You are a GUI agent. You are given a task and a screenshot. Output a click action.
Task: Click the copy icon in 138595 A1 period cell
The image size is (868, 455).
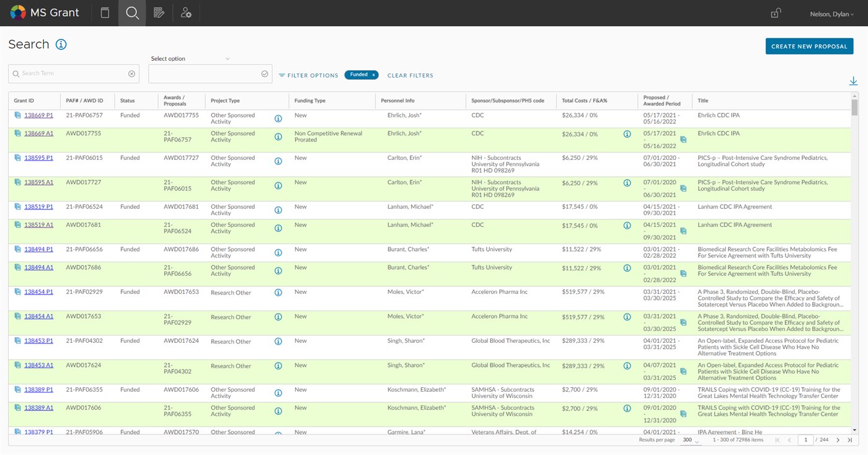tap(683, 188)
